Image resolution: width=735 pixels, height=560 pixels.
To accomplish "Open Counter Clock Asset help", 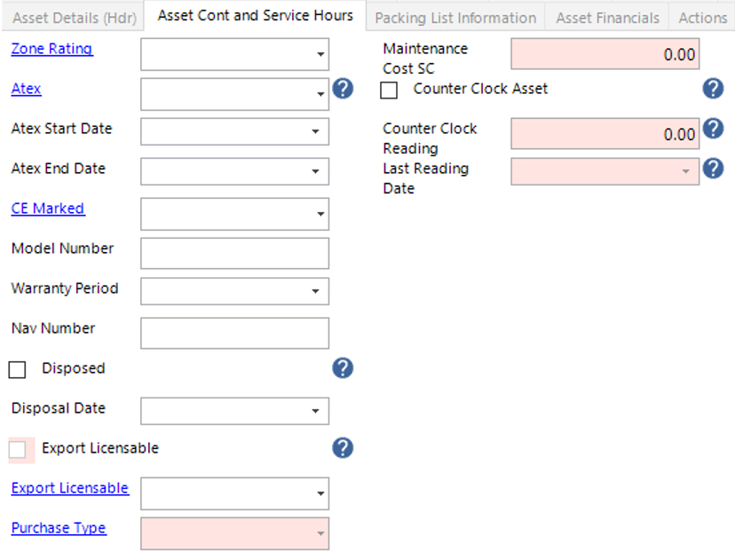I will point(713,88).
